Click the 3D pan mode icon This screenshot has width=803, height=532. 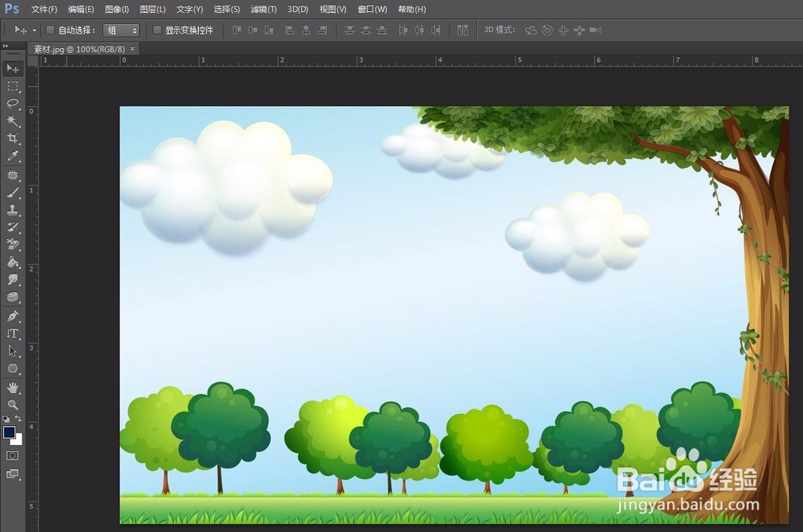tap(564, 30)
